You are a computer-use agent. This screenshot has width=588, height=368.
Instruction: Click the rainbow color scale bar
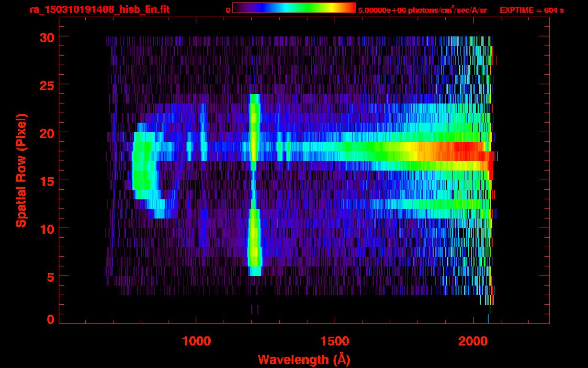tap(294, 8)
